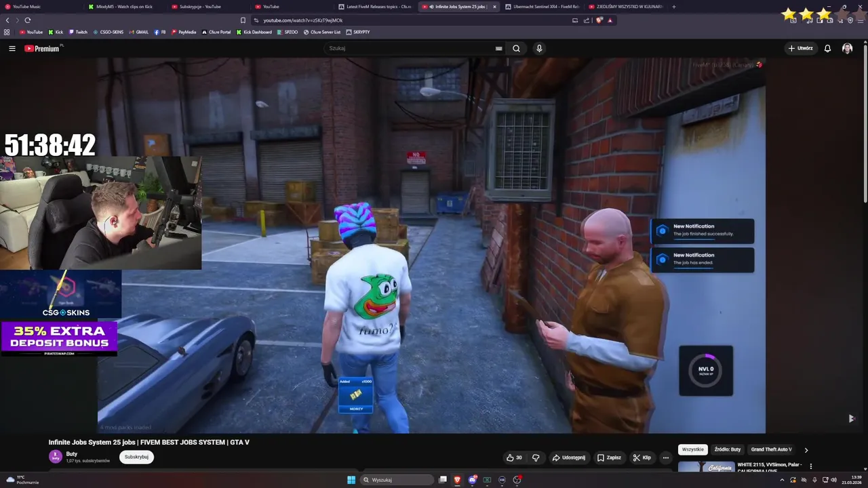Switch to Ubermacht Sentinel XR4 tab
Screen dimensions: 868x488
(542, 7)
